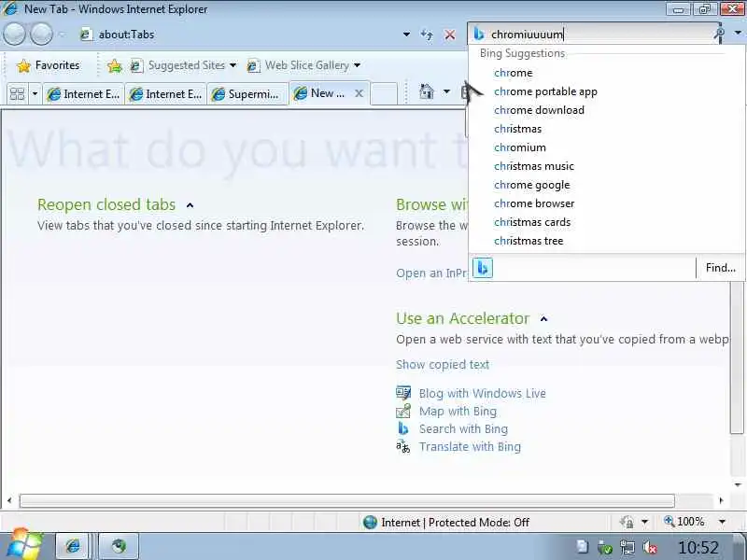Select the 'chrome portable app' suggestion

545,91
